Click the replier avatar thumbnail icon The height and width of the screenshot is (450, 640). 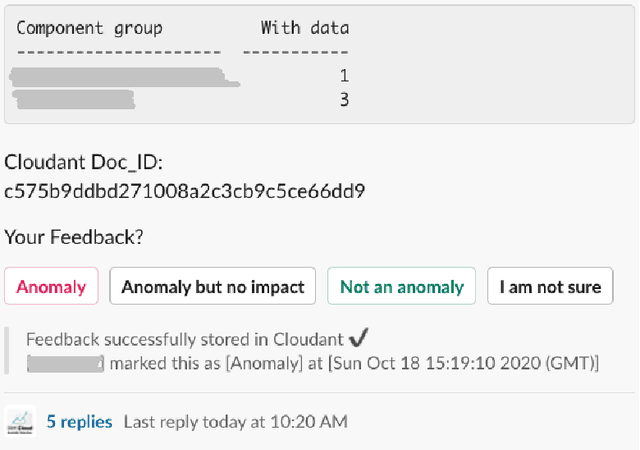coord(20,422)
